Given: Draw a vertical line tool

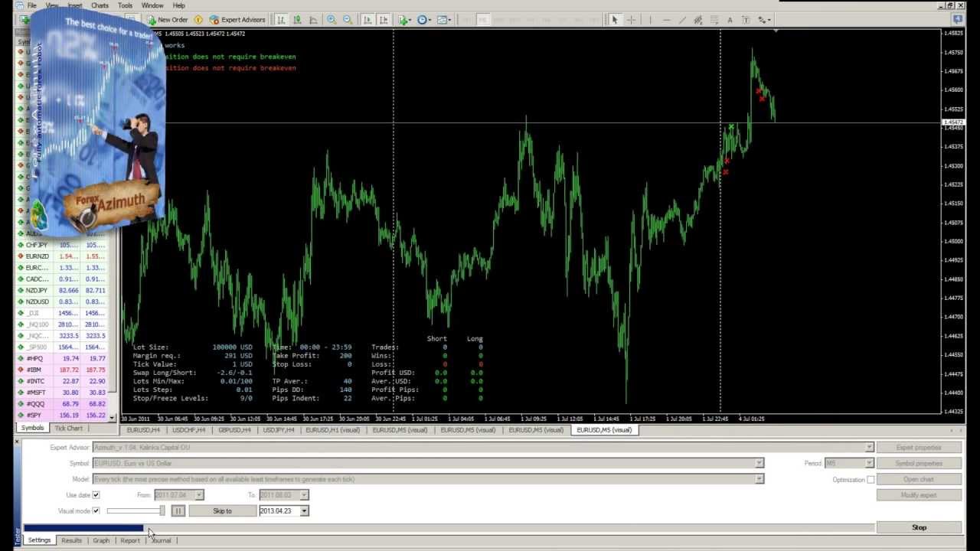Looking at the screenshot, I should pyautogui.click(x=650, y=19).
